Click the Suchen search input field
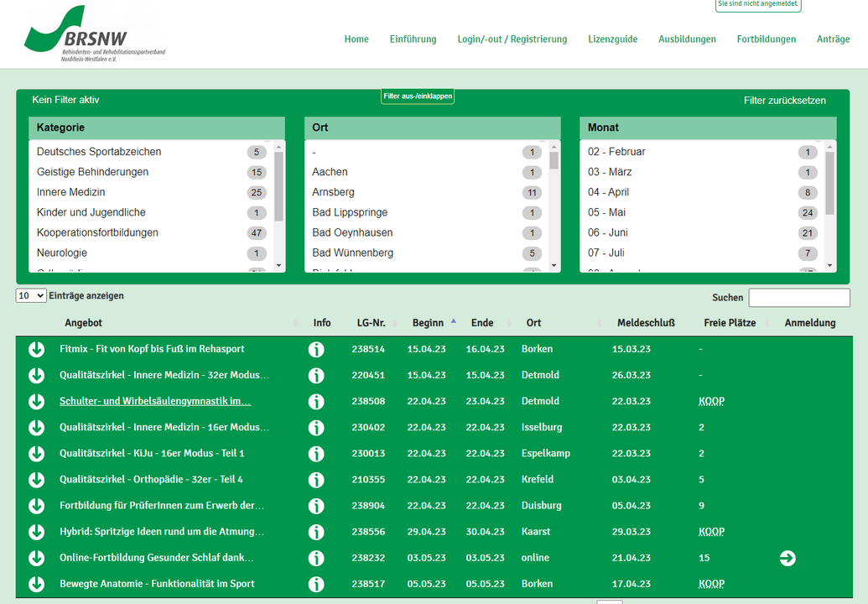This screenshot has height=604, width=868. coord(798,297)
